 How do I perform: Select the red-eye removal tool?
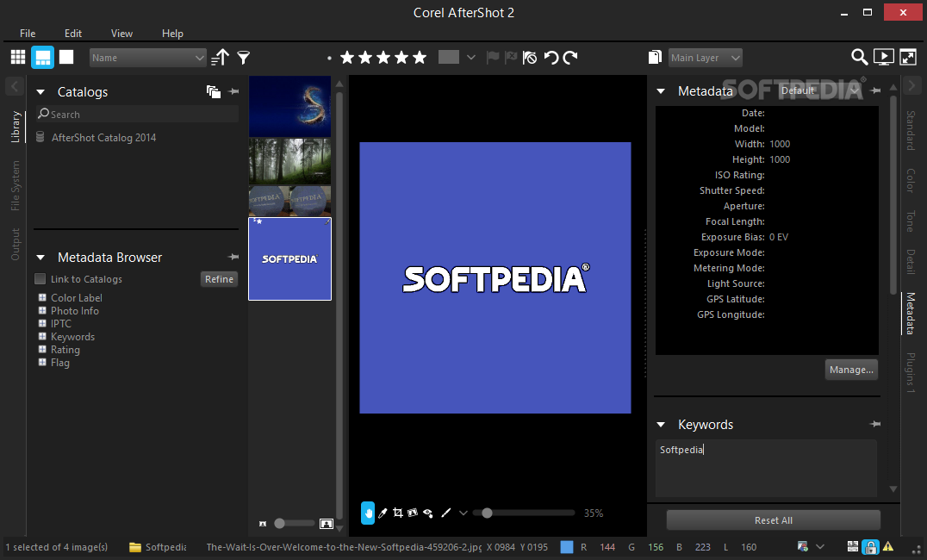click(428, 513)
